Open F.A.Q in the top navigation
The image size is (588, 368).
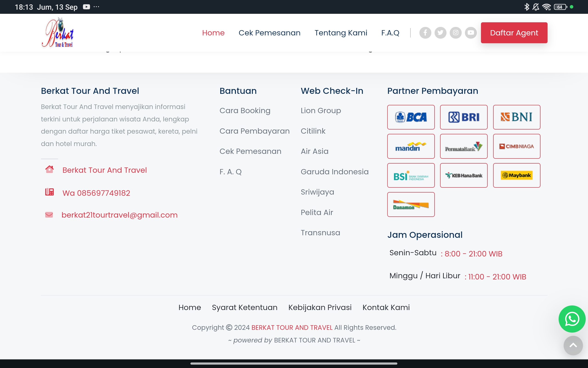pos(390,33)
